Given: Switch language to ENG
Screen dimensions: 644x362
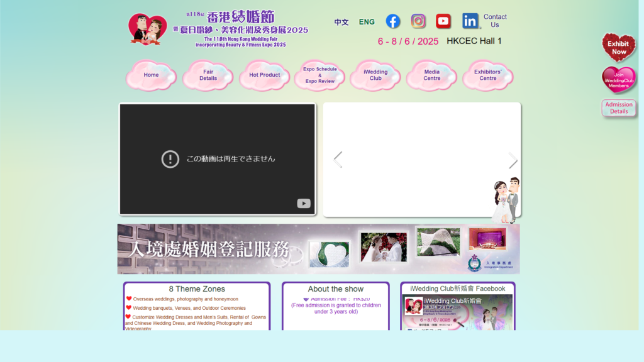Looking at the screenshot, I should [x=367, y=22].
